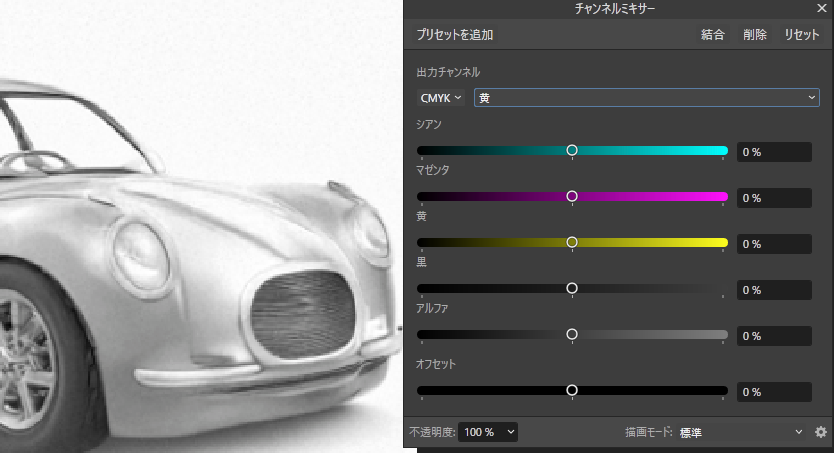This screenshot has width=834, height=453.
Task: Click プリセットを追加 button
Action: (x=455, y=35)
